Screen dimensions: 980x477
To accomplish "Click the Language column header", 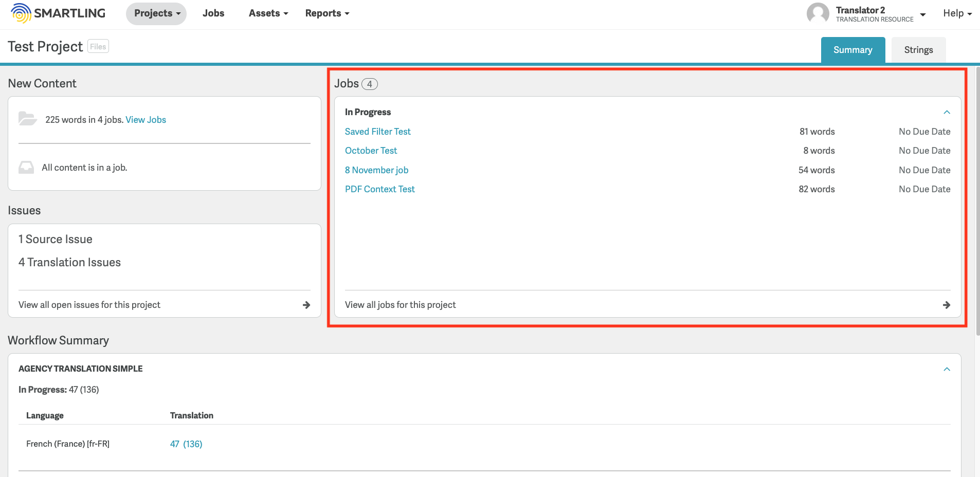I will click(45, 415).
